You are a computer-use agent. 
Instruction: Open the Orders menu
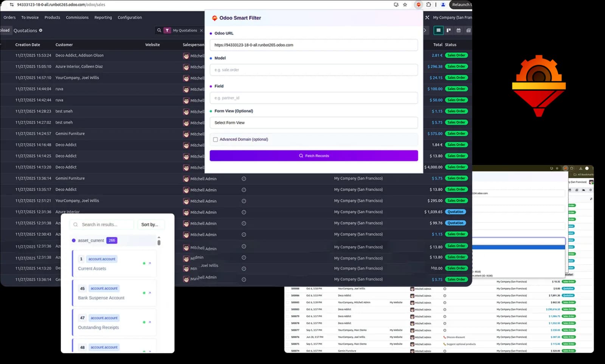tap(9, 17)
